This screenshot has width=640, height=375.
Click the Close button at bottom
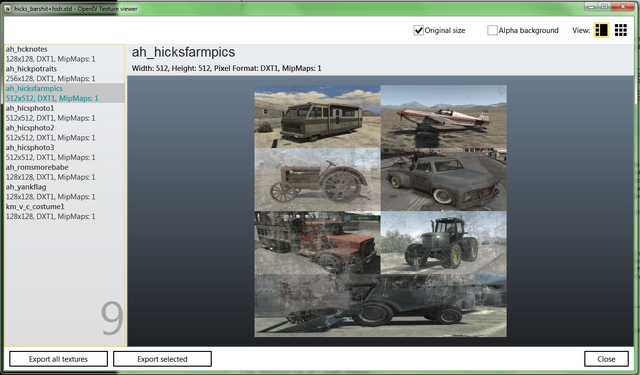606,359
